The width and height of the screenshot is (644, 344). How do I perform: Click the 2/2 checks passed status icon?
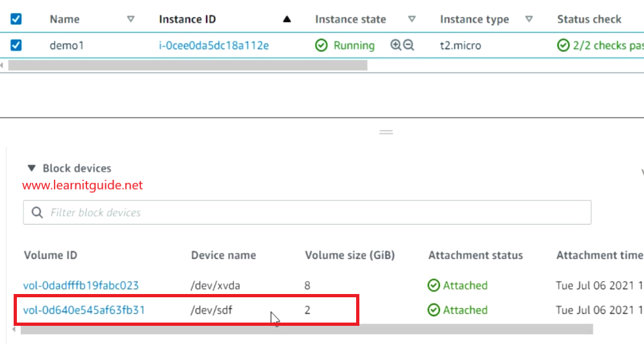563,45
